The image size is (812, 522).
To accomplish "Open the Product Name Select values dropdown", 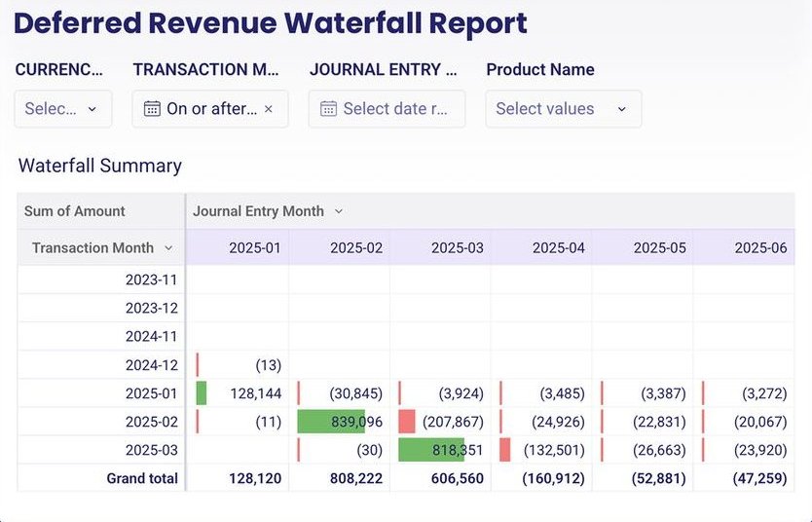I will click(564, 109).
